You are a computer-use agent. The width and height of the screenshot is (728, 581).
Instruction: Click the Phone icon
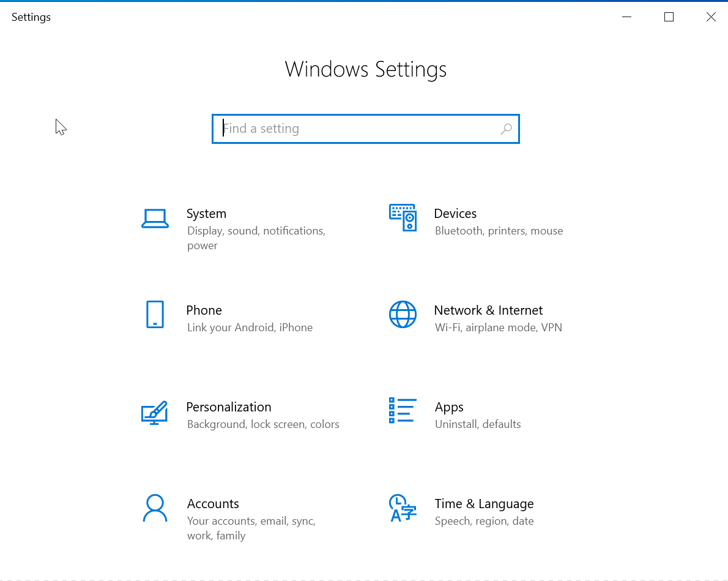(155, 315)
